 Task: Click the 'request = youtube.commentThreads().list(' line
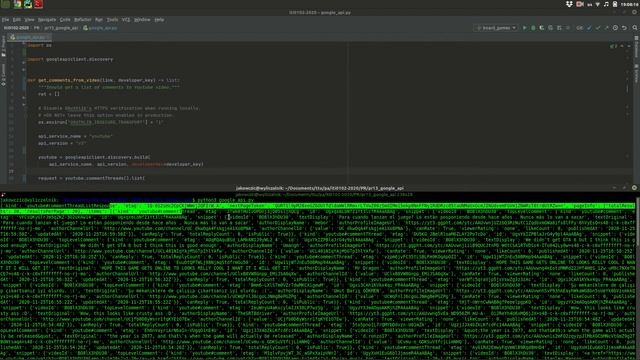(x=91, y=178)
